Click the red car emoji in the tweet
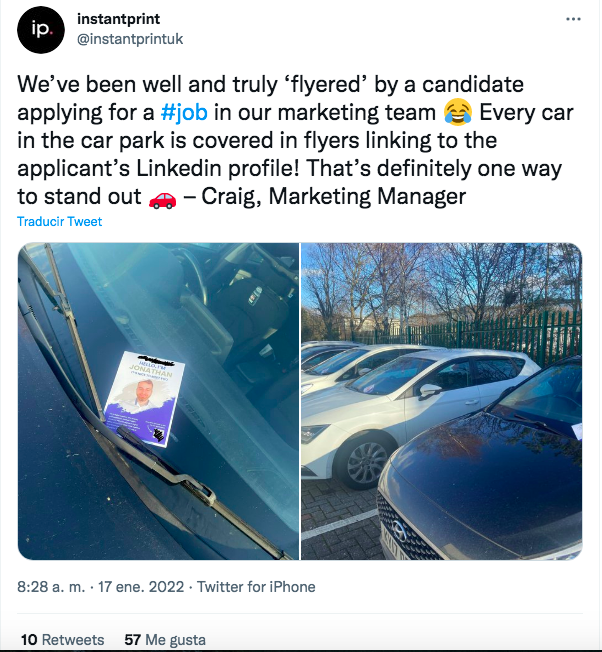The width and height of the screenshot is (602, 652). 161,197
